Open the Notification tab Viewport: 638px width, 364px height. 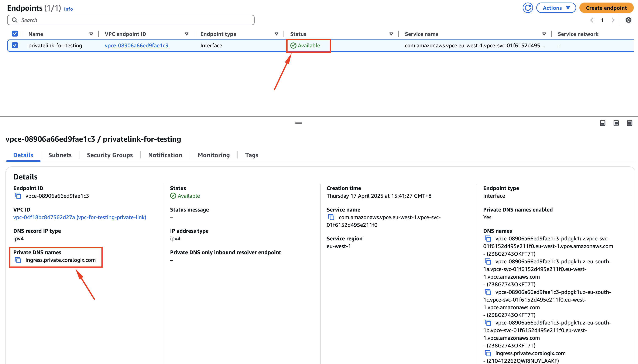(x=165, y=155)
